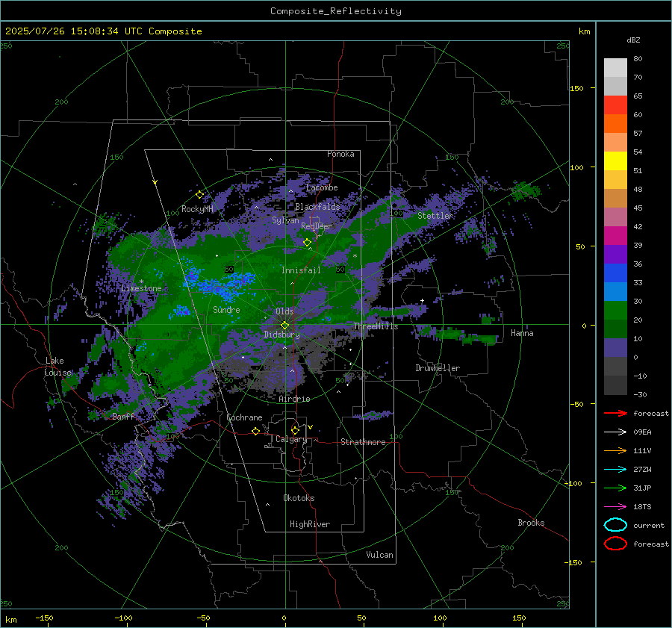This screenshot has height=628, width=672.
Task: Click the yellow diamond marker below RedDeer
Action: (308, 243)
